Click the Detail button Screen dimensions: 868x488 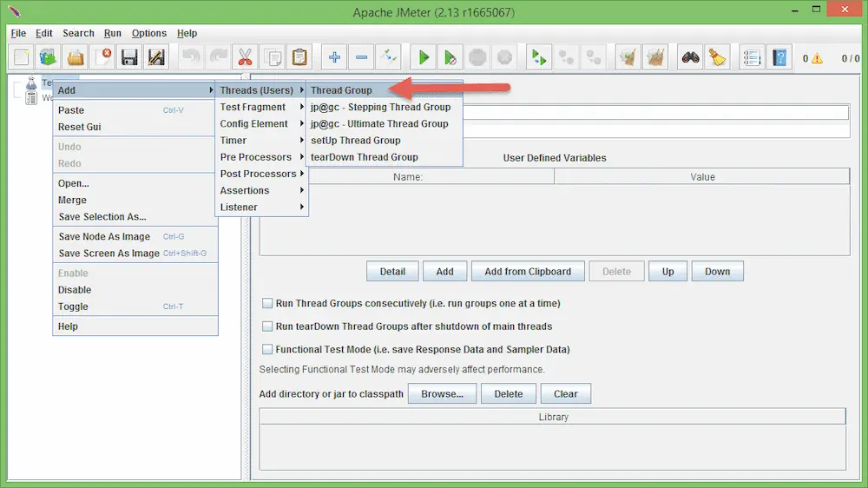tap(392, 272)
